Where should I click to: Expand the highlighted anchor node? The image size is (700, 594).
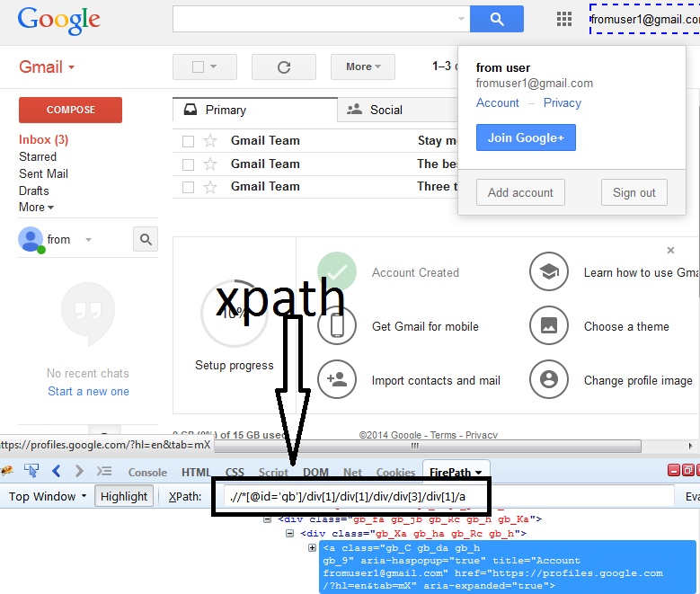312,547
